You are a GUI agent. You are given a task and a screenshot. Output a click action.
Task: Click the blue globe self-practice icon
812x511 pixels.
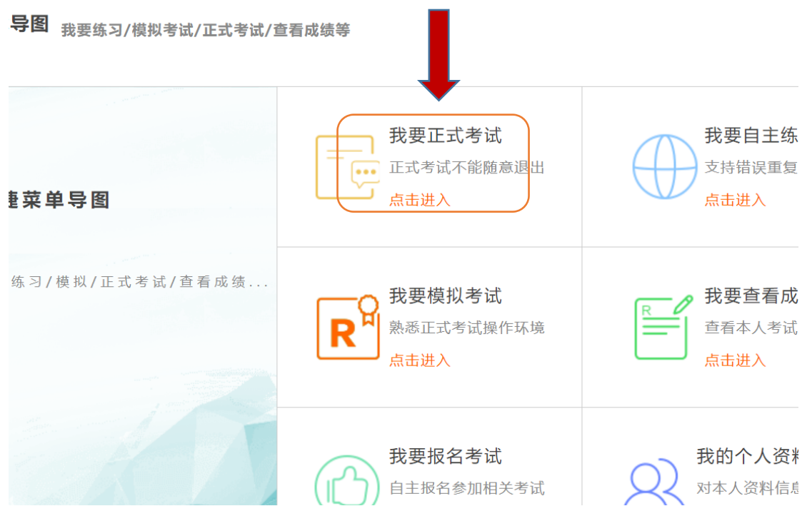tap(664, 167)
